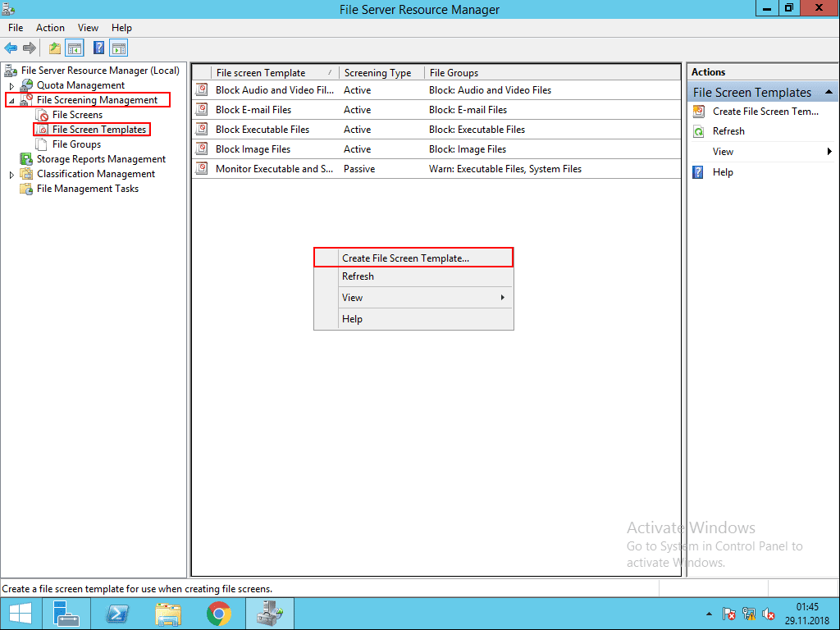The width and height of the screenshot is (840, 630).
Task: Toggle the action pane via Show/Hide Action Pane icon
Action: coord(119,48)
